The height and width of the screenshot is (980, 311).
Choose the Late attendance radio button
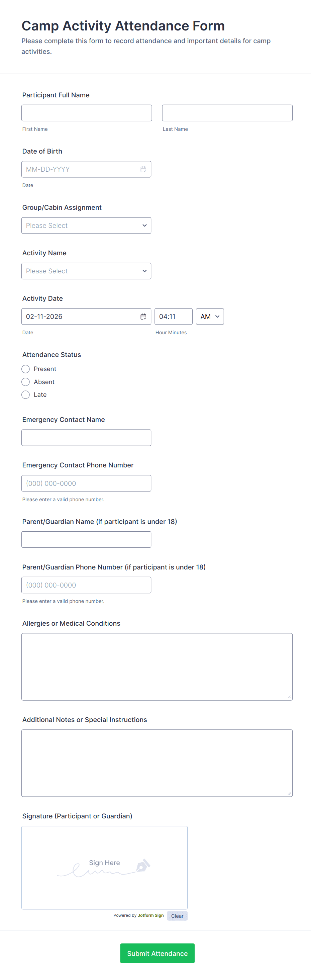click(25, 395)
